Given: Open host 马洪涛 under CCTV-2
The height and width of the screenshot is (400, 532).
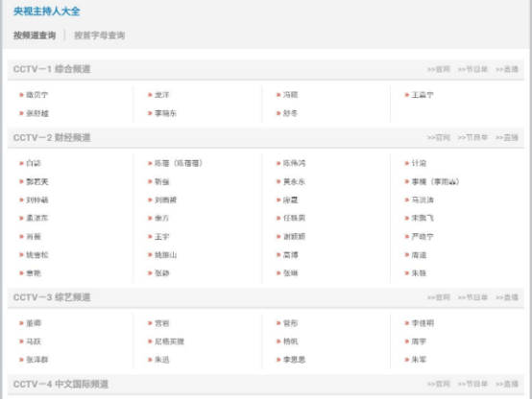Looking at the screenshot, I should coord(423,200).
